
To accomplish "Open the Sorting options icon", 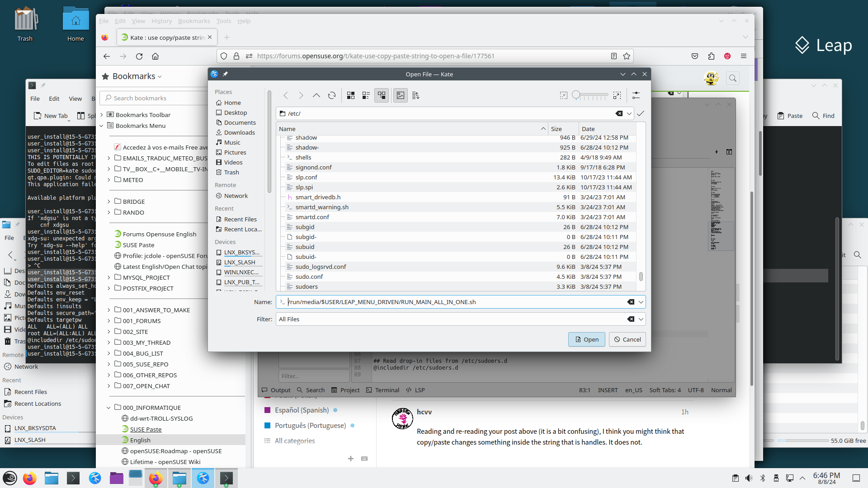I will (x=416, y=95).
